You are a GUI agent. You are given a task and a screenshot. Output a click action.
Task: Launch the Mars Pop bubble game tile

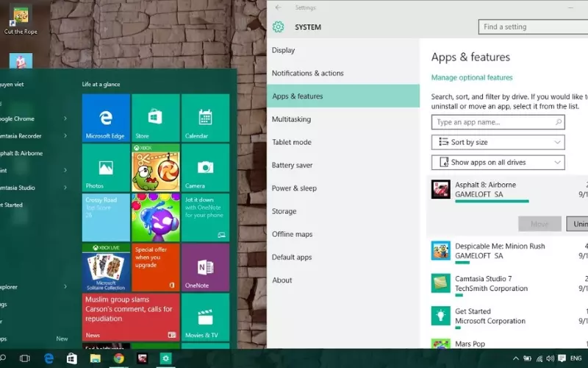tap(156, 217)
